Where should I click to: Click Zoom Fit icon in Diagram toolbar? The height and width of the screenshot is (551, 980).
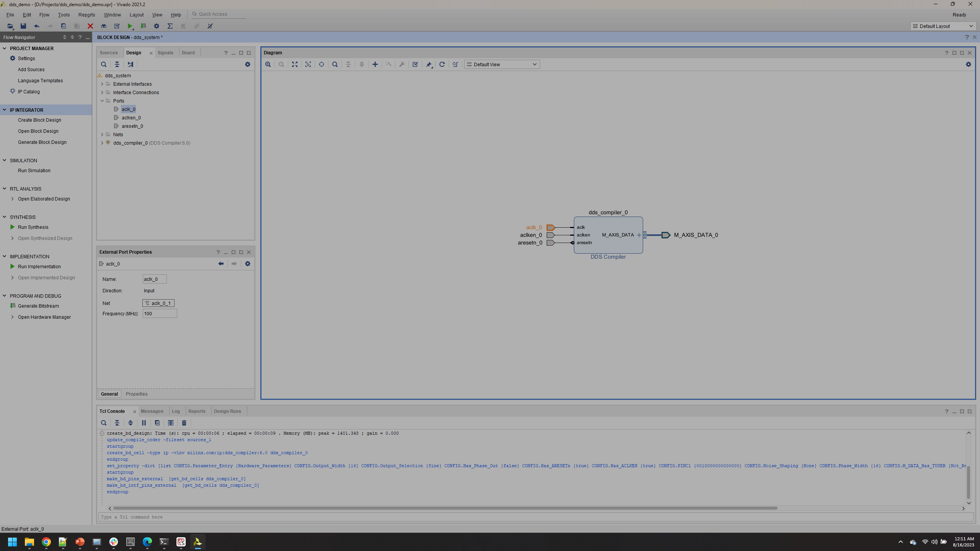point(294,64)
